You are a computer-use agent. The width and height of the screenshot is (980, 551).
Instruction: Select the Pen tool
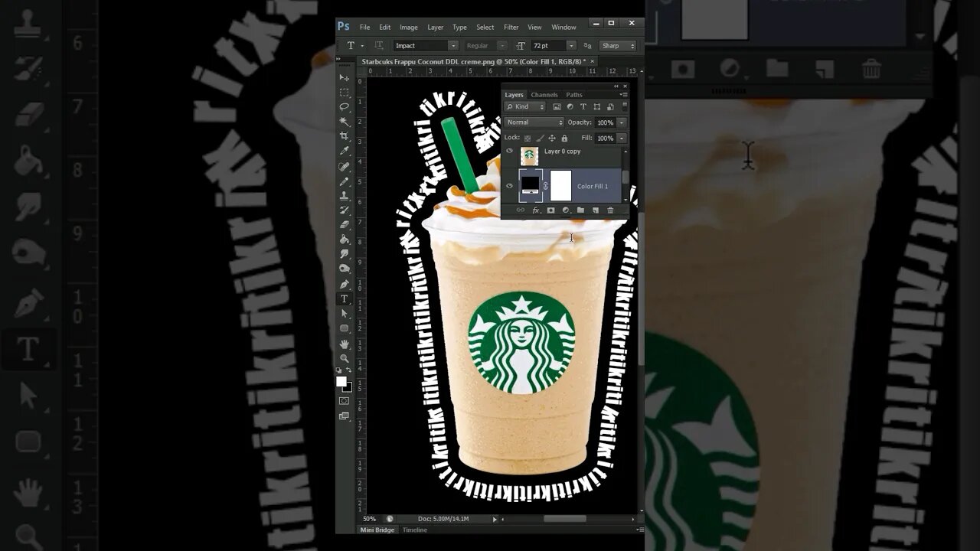pyautogui.click(x=345, y=284)
